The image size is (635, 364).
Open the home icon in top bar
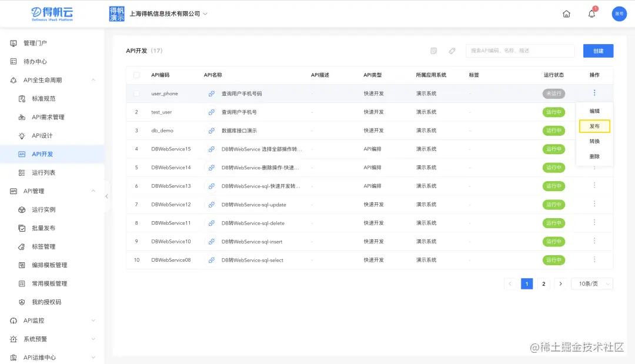[566, 14]
